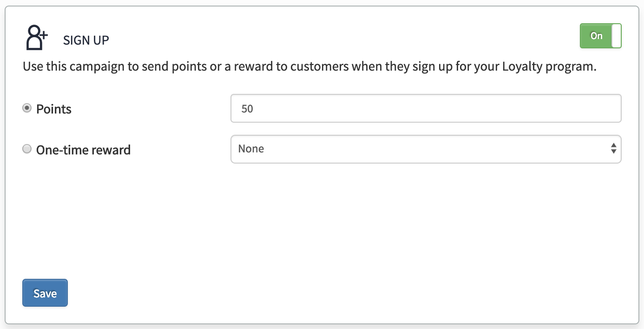This screenshot has height=329, width=644.
Task: Click the sign-up user-plus icon
Action: pyautogui.click(x=37, y=38)
